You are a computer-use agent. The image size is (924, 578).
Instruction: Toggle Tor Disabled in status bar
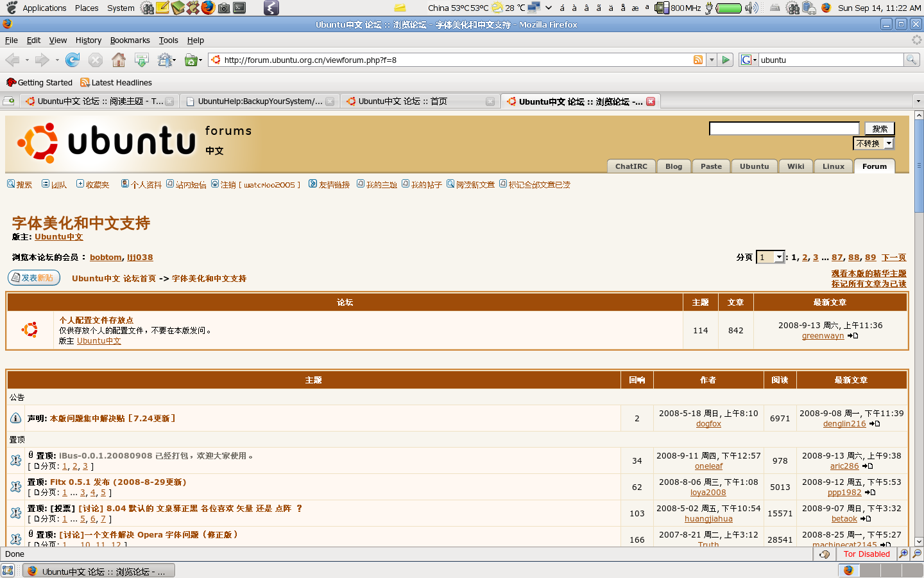866,554
